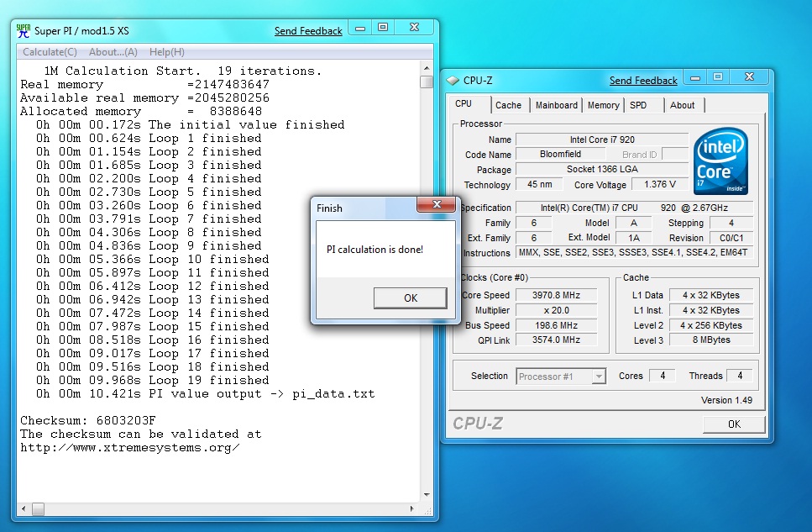Click the Bus Speed value 198.6 MHz
Image resolution: width=812 pixels, height=532 pixels.
(x=556, y=325)
